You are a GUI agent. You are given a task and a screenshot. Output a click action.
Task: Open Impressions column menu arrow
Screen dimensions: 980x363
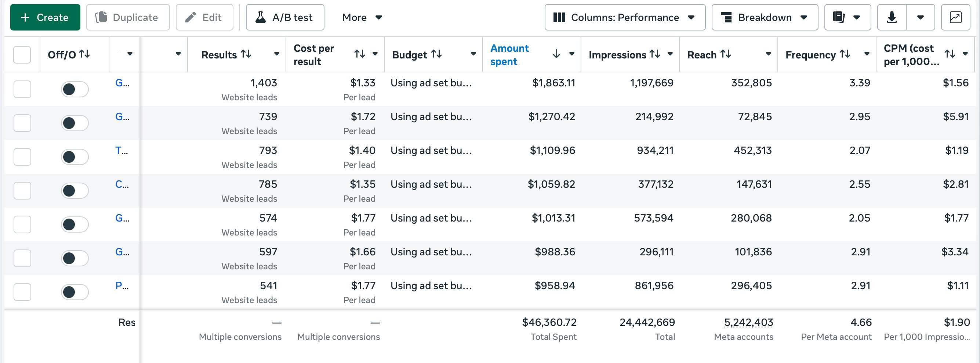point(670,54)
